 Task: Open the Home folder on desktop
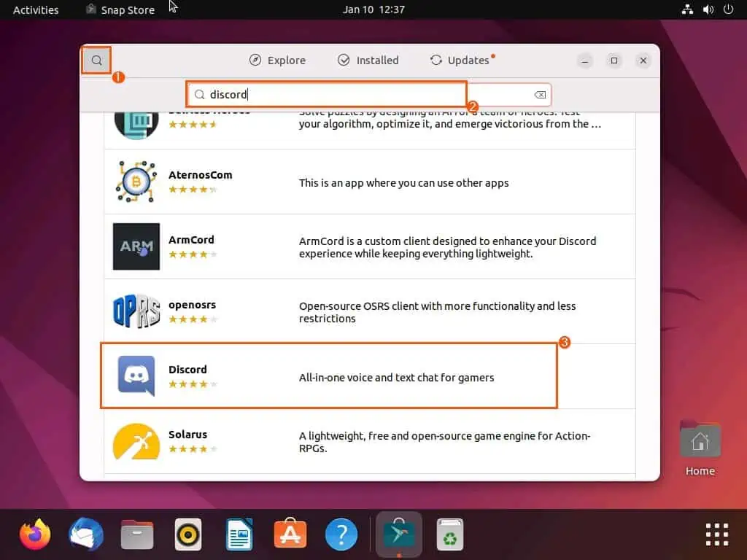[x=700, y=448]
